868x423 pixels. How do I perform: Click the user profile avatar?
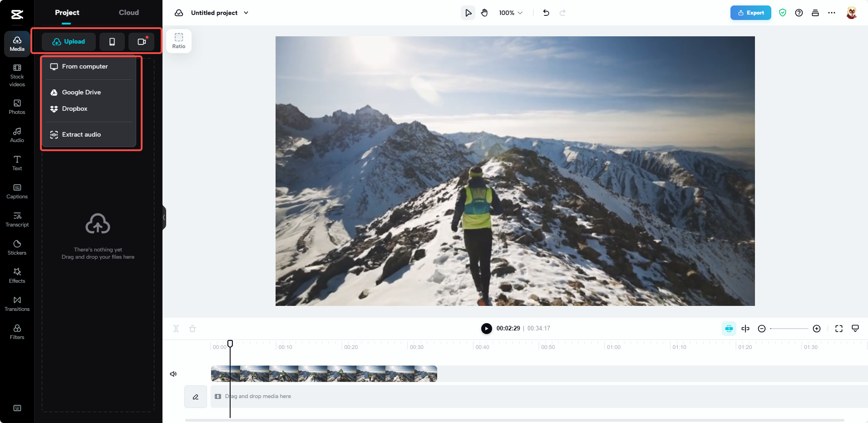pos(852,13)
